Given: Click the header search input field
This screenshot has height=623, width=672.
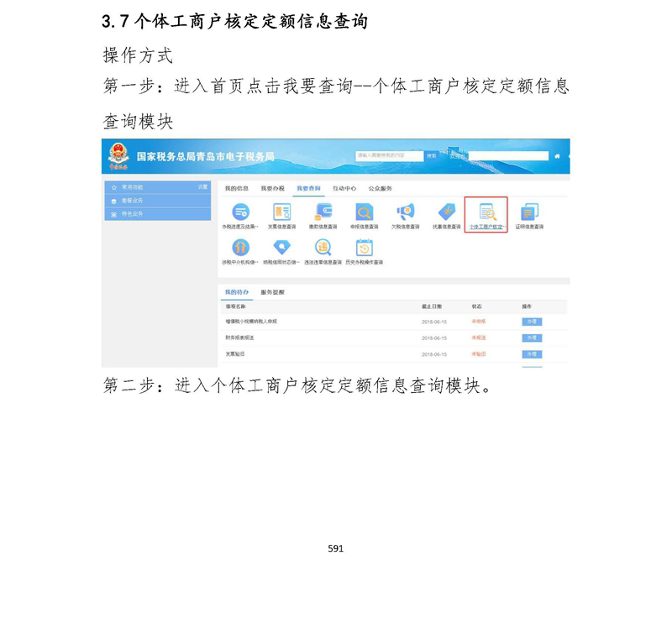Looking at the screenshot, I should pyautogui.click(x=389, y=155).
